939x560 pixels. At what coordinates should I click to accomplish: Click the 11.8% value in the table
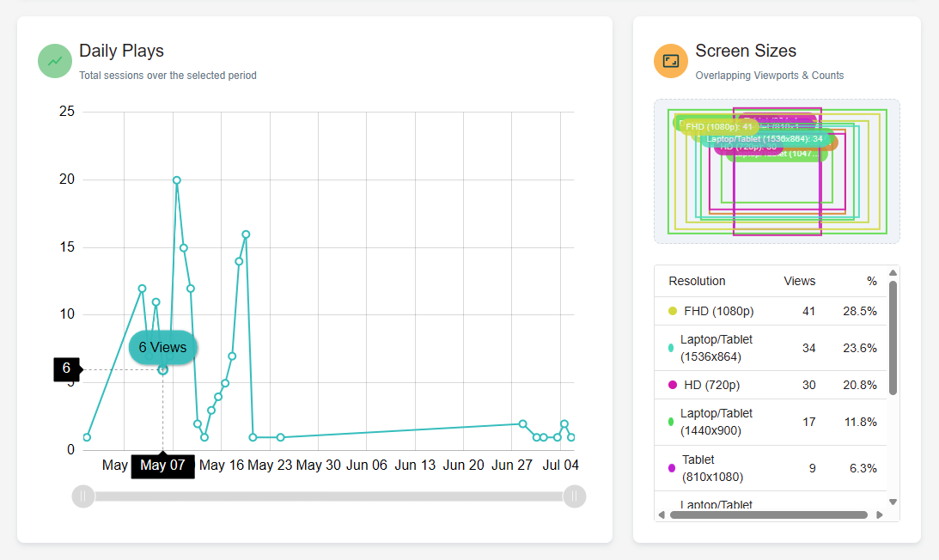coord(861,422)
